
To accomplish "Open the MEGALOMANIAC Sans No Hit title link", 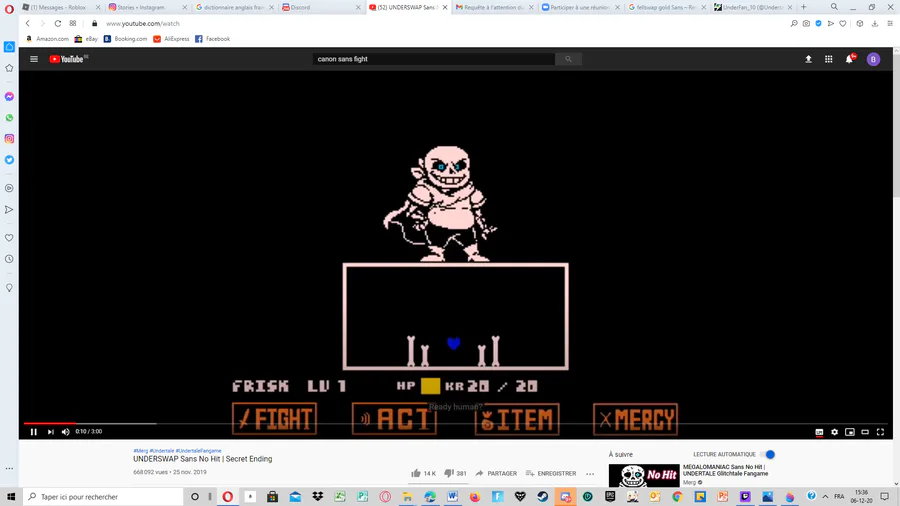I will 726,470.
